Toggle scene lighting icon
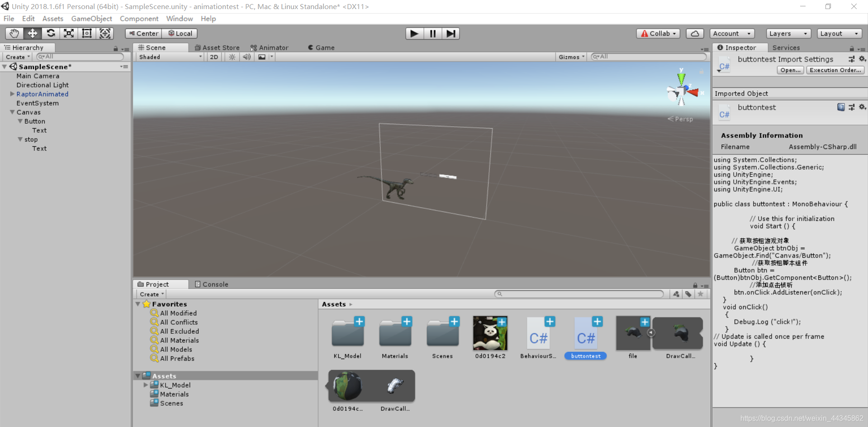Image resolution: width=868 pixels, height=427 pixels. tap(232, 57)
